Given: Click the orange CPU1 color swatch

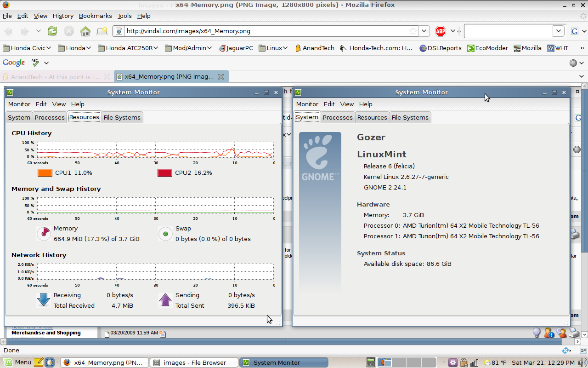Looking at the screenshot, I should pyautogui.click(x=45, y=173).
